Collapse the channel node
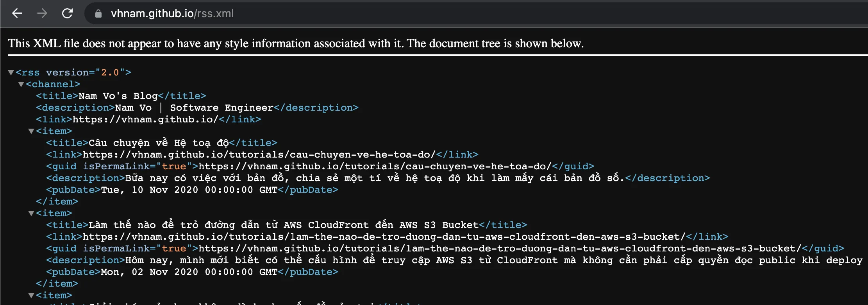The width and height of the screenshot is (868, 305). [x=21, y=84]
